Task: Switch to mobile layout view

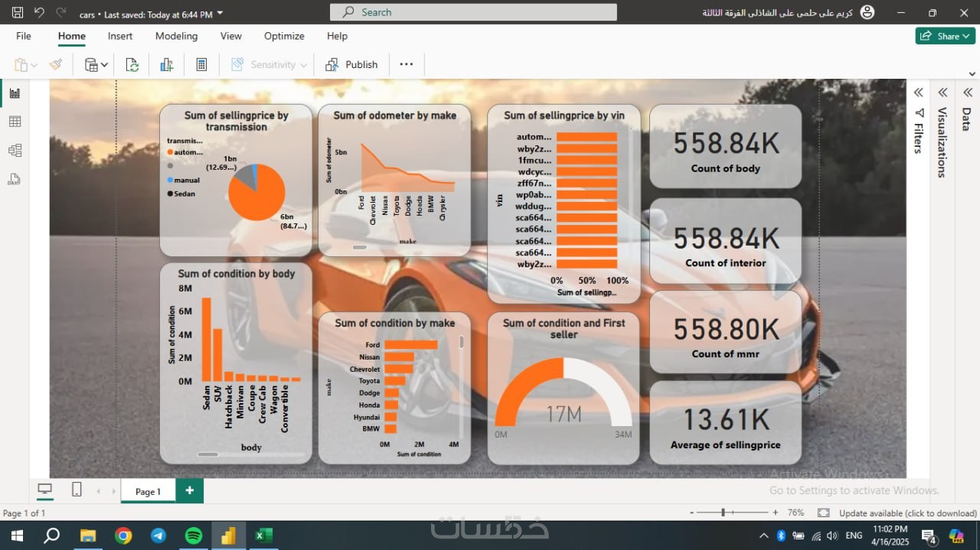Action: point(77,490)
